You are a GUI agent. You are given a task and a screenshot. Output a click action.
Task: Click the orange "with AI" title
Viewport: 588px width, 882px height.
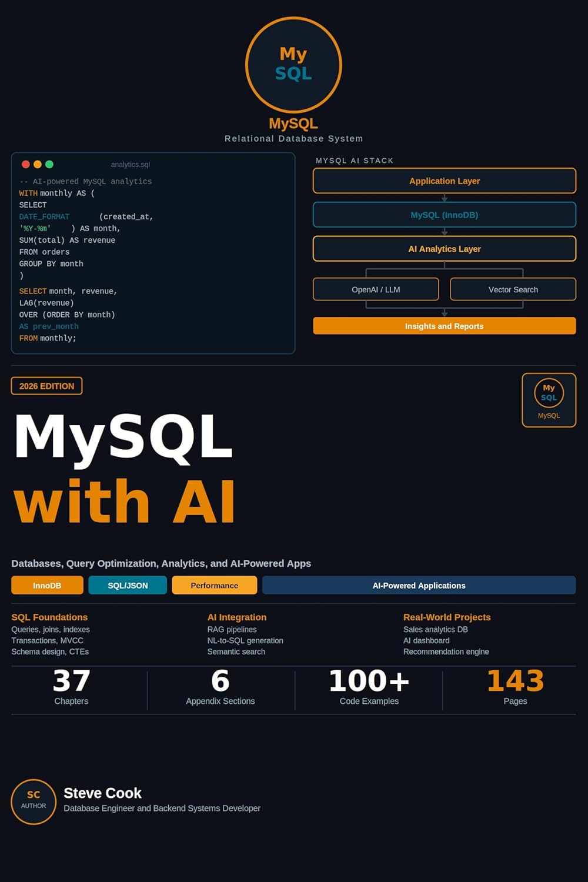125,502
